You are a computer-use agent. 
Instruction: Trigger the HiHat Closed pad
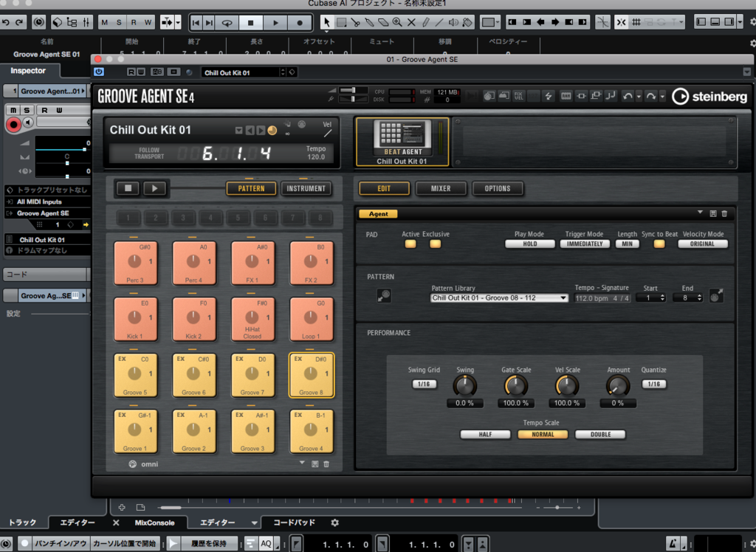click(252, 319)
